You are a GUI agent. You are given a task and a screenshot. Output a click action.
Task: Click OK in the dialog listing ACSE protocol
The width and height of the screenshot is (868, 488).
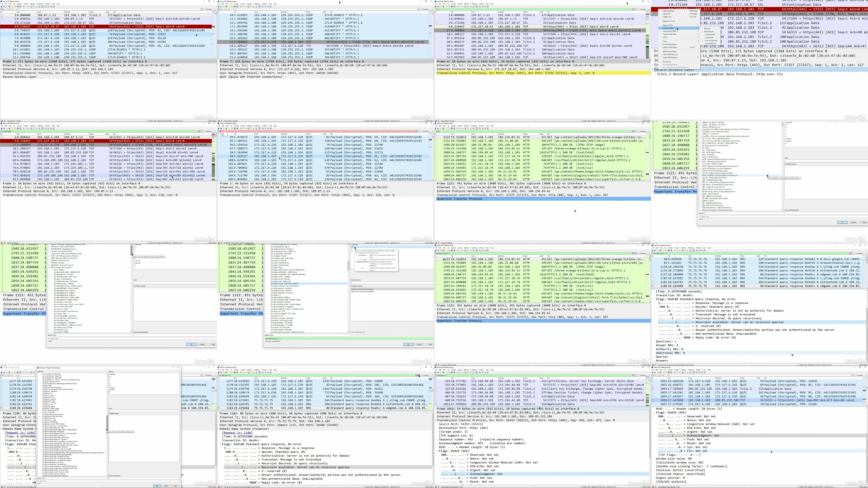click(x=842, y=222)
